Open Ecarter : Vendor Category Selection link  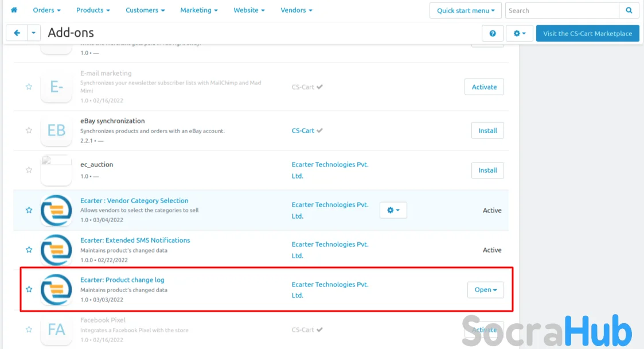(134, 200)
